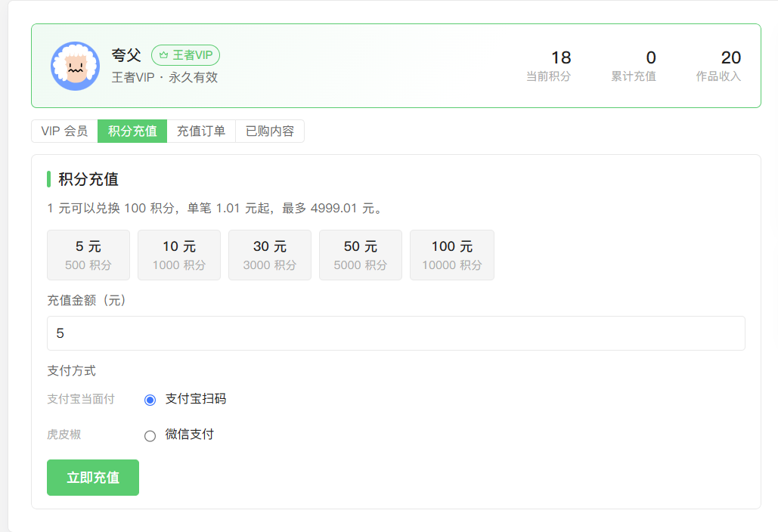
Task: Go to the 充值订单 tab
Action: (201, 131)
